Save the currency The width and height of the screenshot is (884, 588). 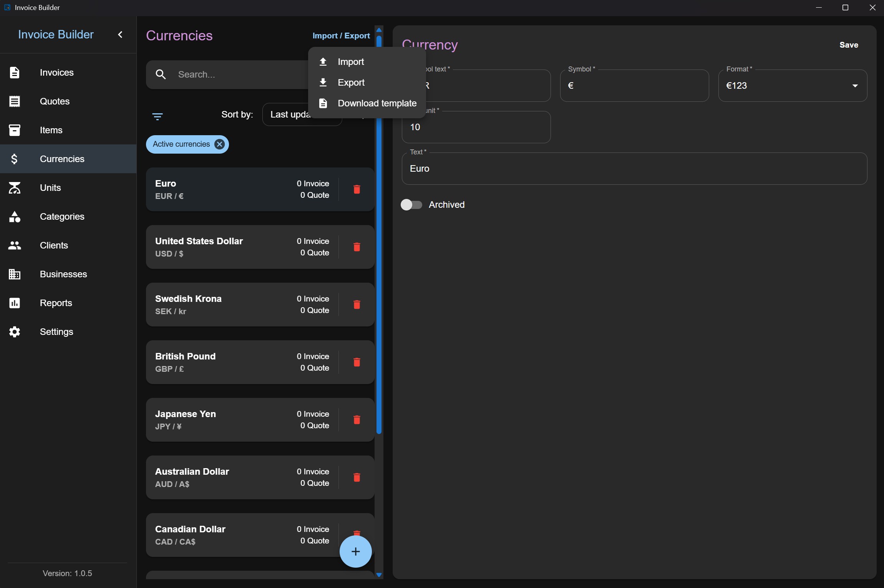(849, 45)
